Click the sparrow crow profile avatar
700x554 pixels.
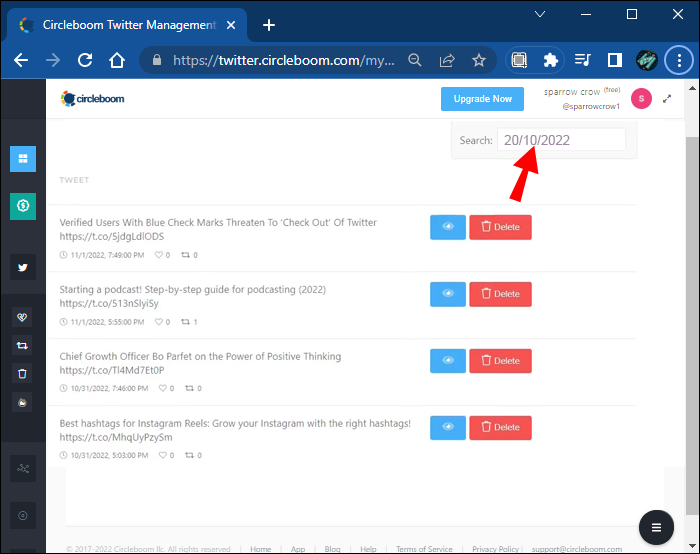pyautogui.click(x=641, y=99)
